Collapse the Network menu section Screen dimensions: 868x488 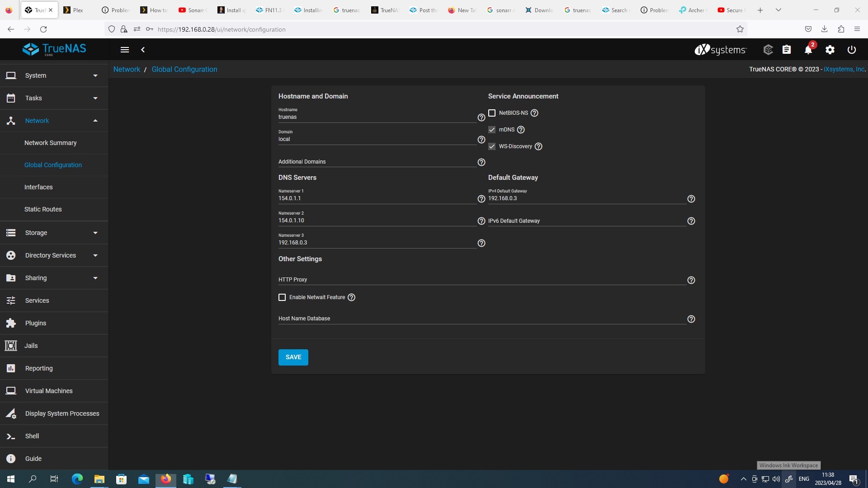(54, 121)
